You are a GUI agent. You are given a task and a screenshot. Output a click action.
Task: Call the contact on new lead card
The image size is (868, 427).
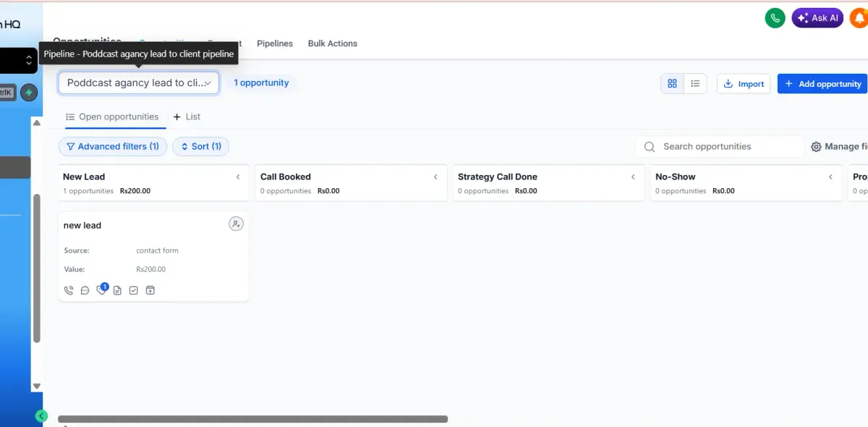click(x=69, y=290)
